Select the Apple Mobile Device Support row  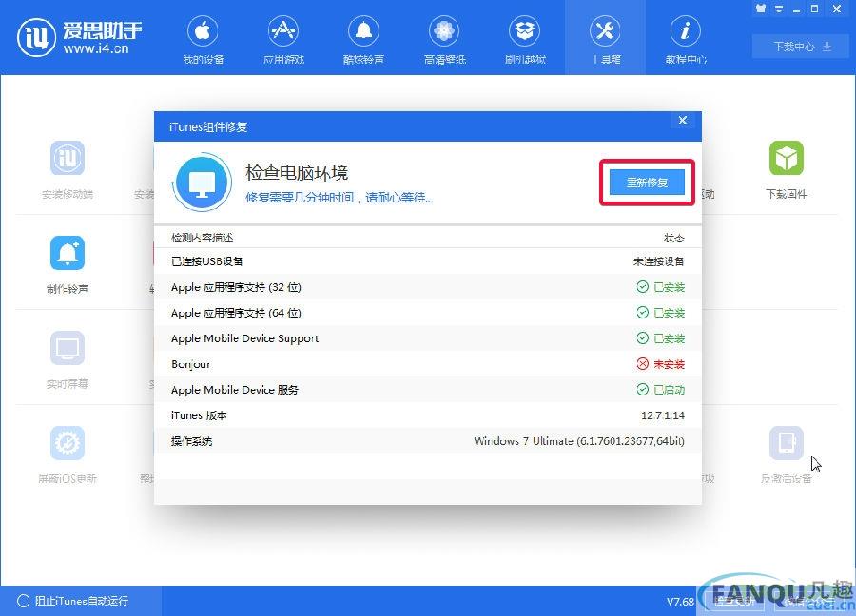point(427,338)
